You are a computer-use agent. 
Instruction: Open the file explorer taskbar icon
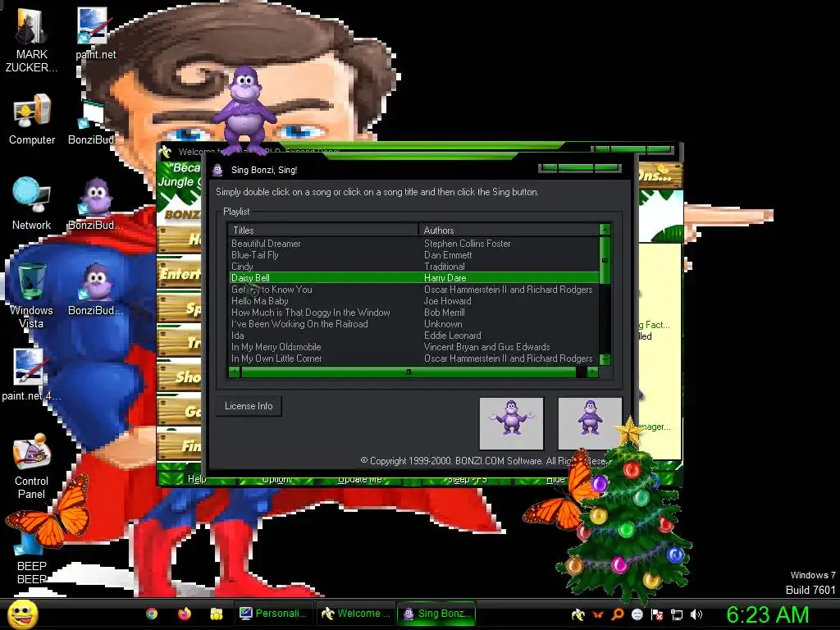217,614
